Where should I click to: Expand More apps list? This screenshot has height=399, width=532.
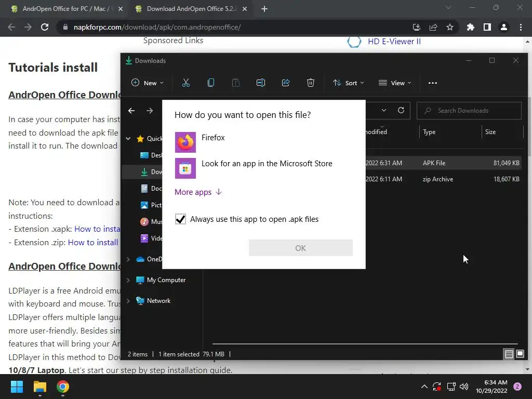(x=198, y=192)
